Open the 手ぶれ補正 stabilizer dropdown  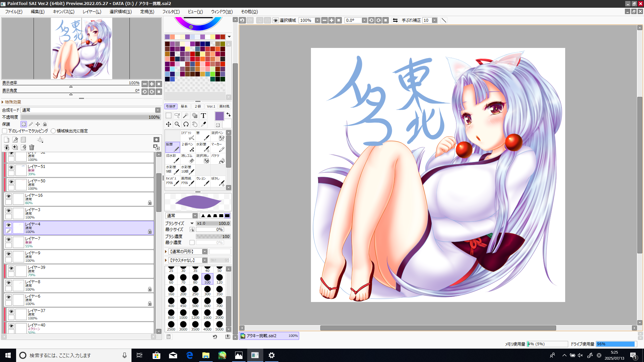[x=435, y=20]
